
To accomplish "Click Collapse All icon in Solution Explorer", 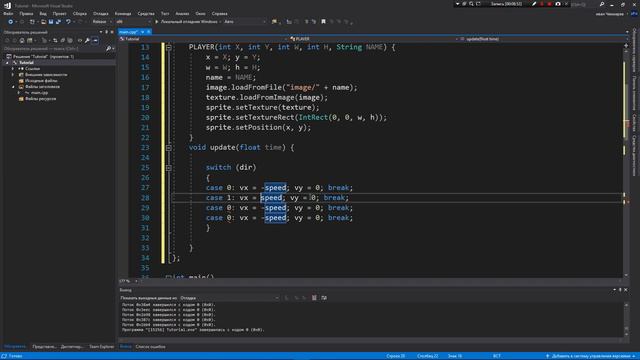I will point(62,40).
